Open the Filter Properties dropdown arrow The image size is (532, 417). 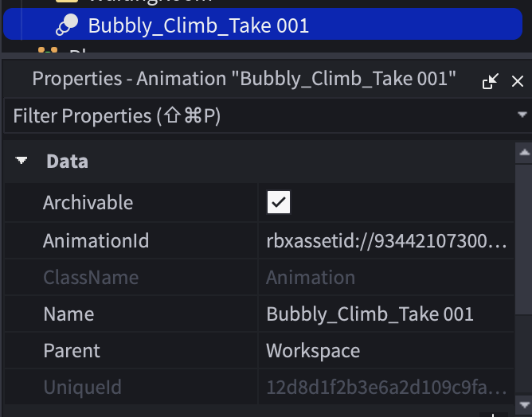click(x=522, y=115)
